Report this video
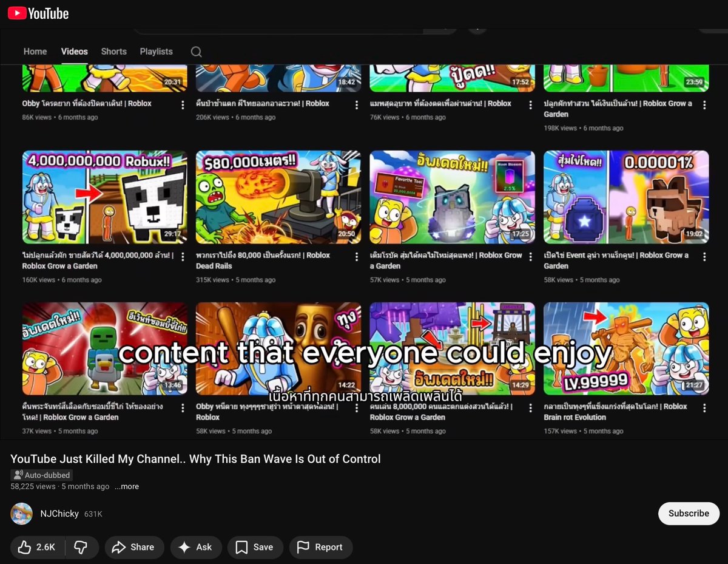The width and height of the screenshot is (728, 564). (x=320, y=547)
